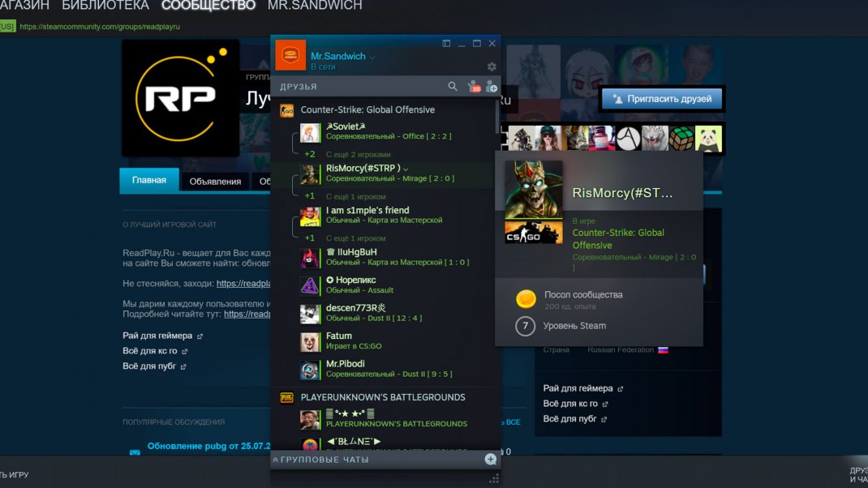Open I am s1mple's friend avatar
This screenshot has width=868, height=488.
[x=309, y=216]
